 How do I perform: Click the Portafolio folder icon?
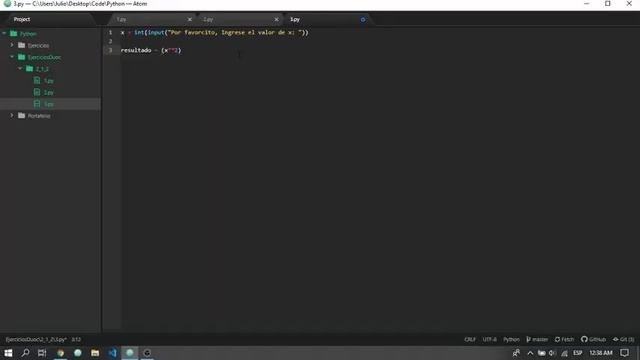pyautogui.click(x=22, y=116)
